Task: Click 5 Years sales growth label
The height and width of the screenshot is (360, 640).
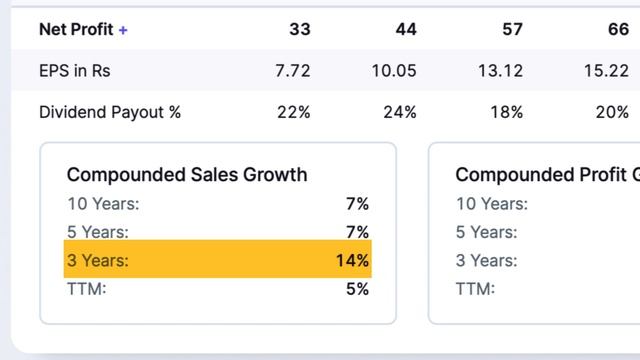Action: 98,232
